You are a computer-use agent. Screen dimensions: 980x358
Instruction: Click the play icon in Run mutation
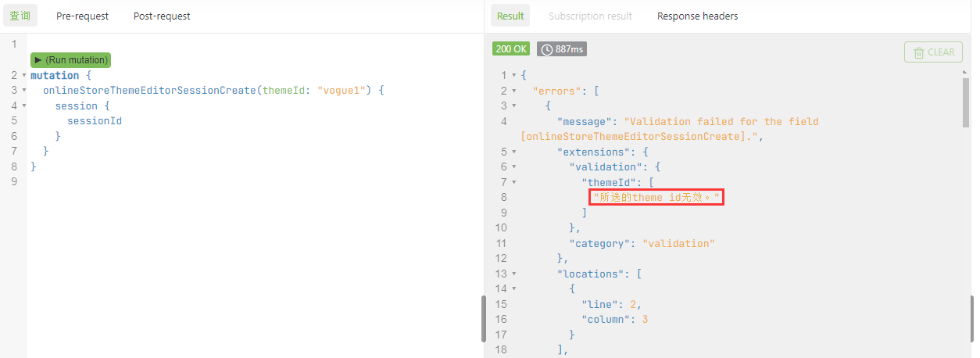(x=38, y=60)
